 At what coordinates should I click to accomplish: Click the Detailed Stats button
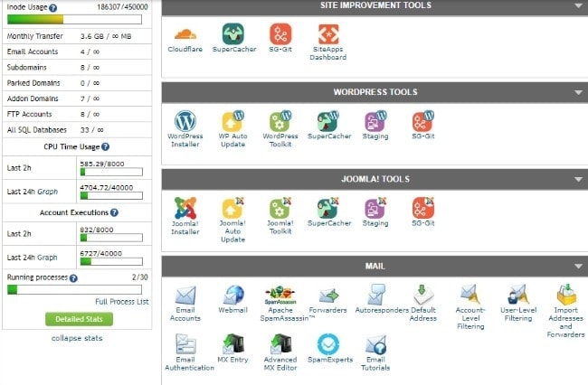click(x=79, y=319)
